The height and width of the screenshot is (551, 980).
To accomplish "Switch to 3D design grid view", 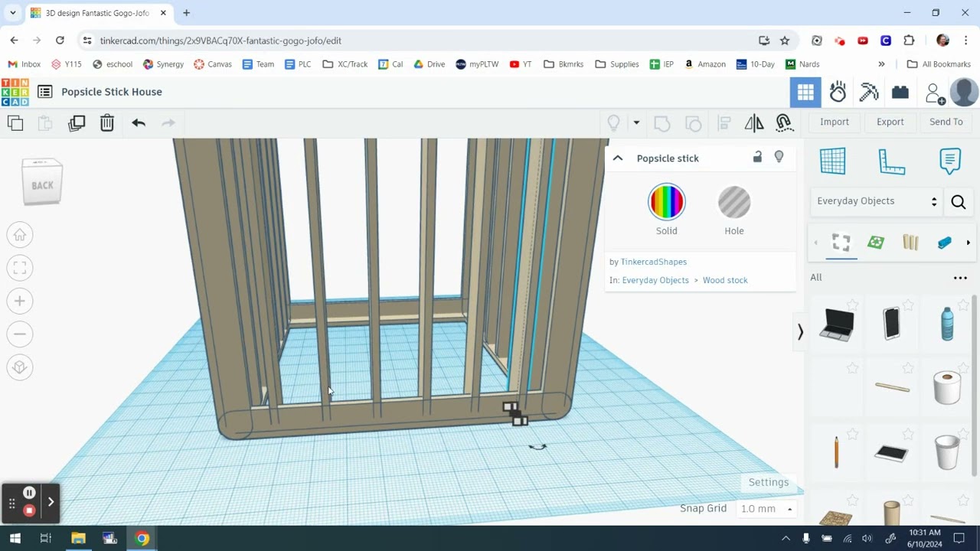I will 805,93.
